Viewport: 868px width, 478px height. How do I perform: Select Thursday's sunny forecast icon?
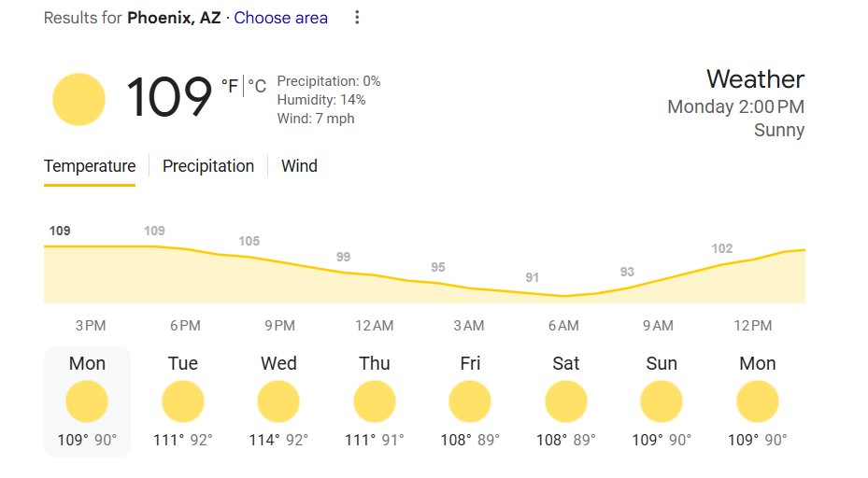tap(375, 401)
